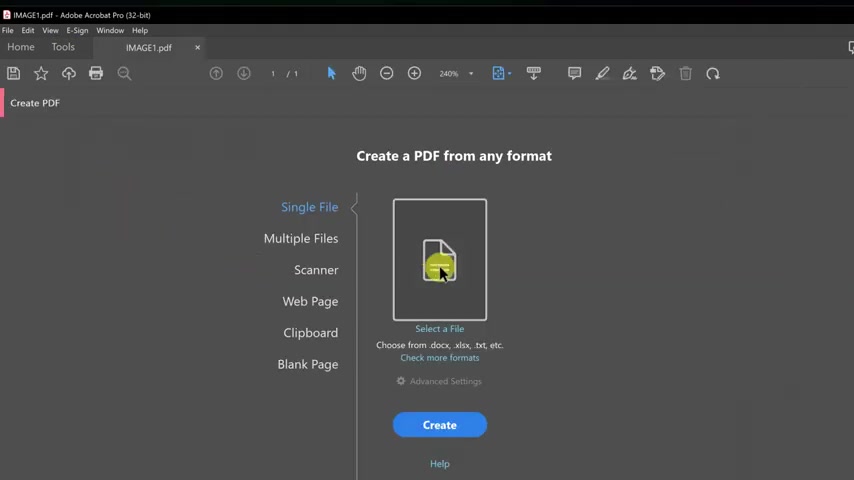Click the rotate page icon
Image resolution: width=854 pixels, height=480 pixels.
713,74
